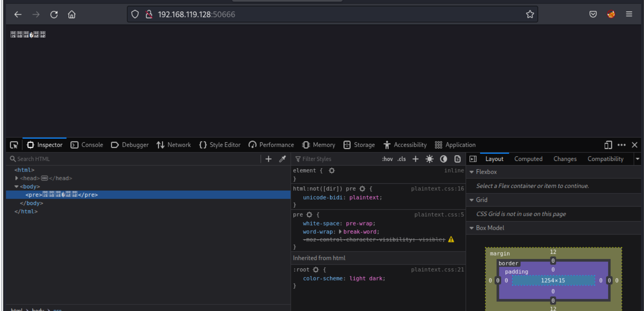Click the element picker icon
The image size is (644, 311).
(14, 145)
